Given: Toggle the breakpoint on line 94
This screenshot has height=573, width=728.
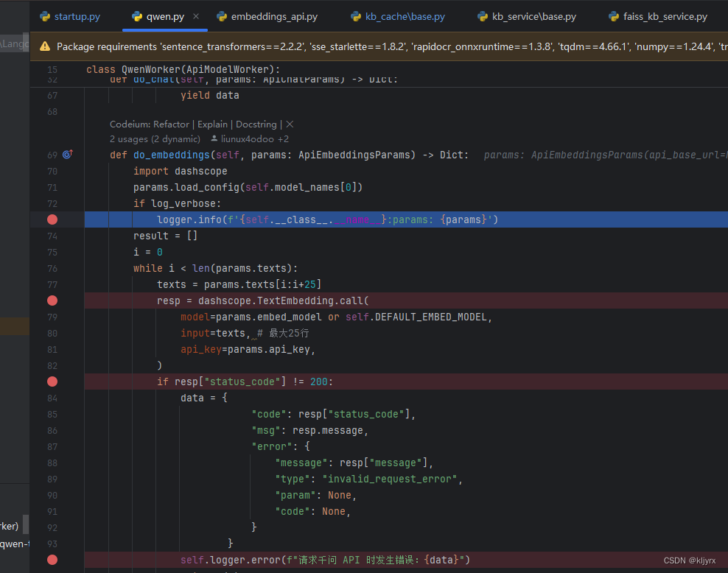Looking at the screenshot, I should [x=52, y=560].
